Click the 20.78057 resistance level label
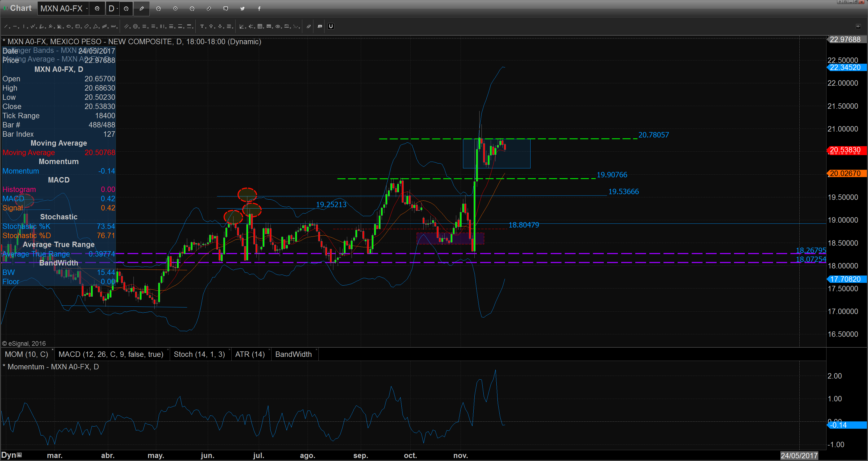Screen dimensions: 868x461 tap(654, 135)
